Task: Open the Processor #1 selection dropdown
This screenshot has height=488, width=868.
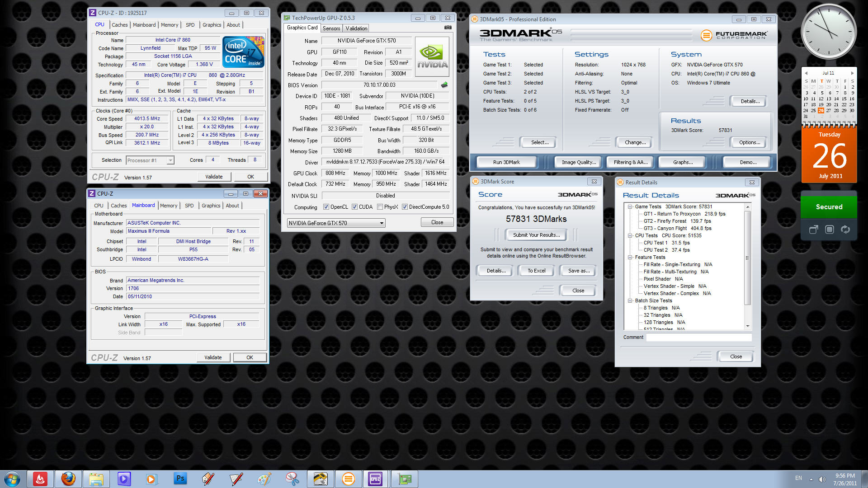Action: 170,160
